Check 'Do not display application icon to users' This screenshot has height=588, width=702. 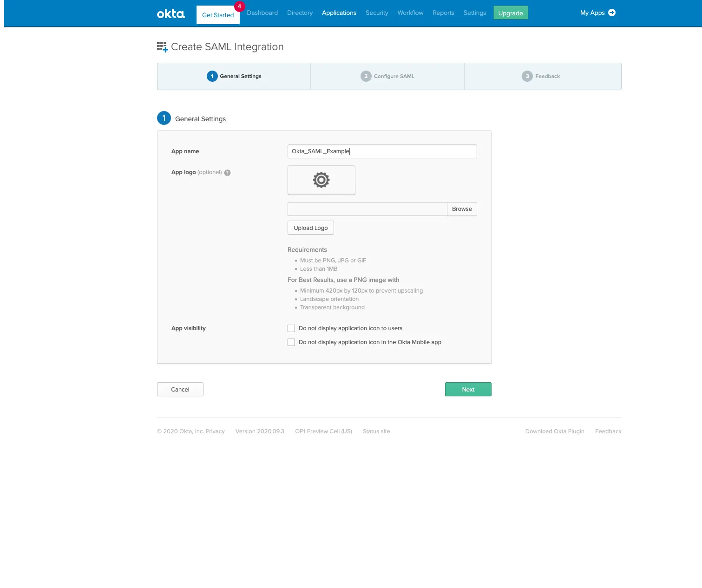click(291, 328)
